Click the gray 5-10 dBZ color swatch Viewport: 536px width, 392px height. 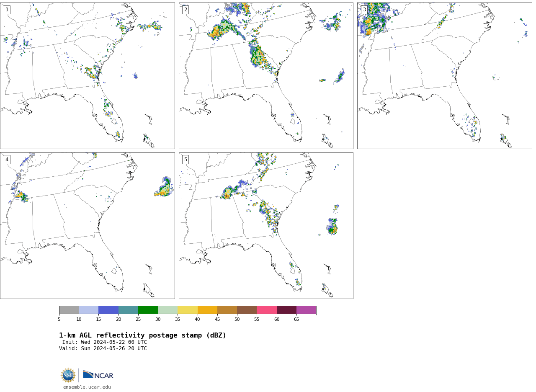point(69,310)
